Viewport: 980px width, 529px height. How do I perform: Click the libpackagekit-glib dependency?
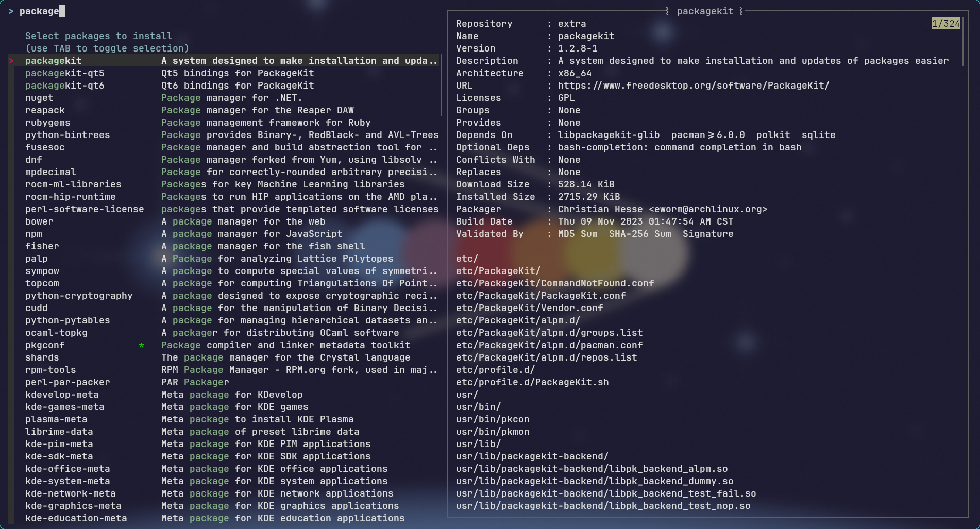point(609,135)
